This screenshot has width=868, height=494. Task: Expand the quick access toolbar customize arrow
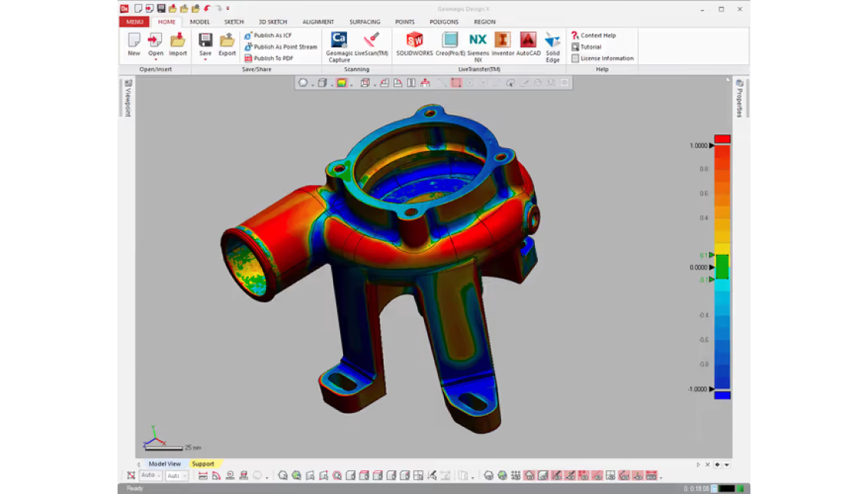(228, 8)
